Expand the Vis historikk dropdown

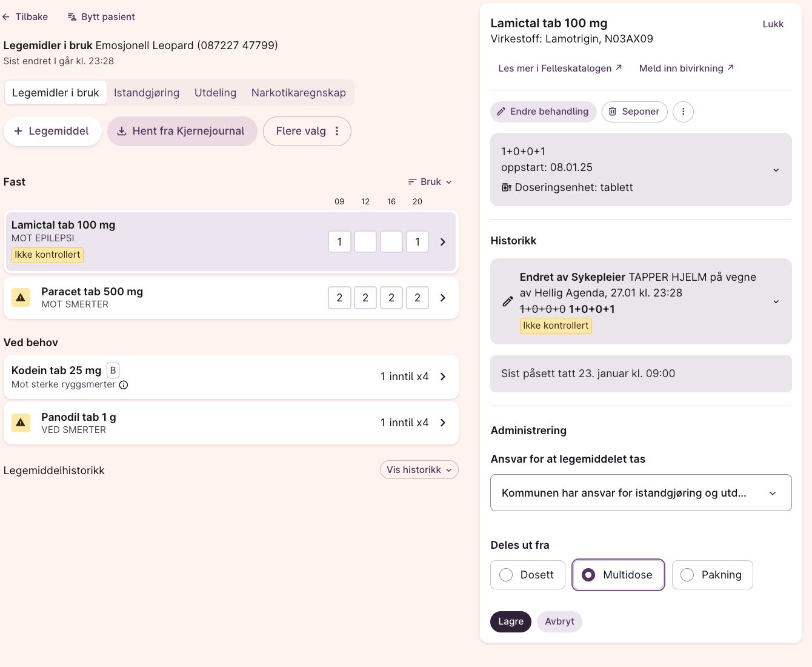[x=419, y=470]
